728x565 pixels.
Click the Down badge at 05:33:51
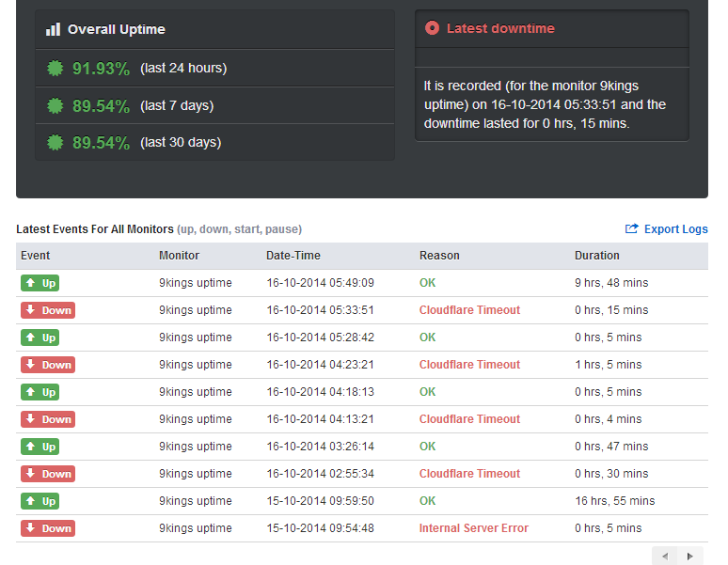pyautogui.click(x=48, y=310)
